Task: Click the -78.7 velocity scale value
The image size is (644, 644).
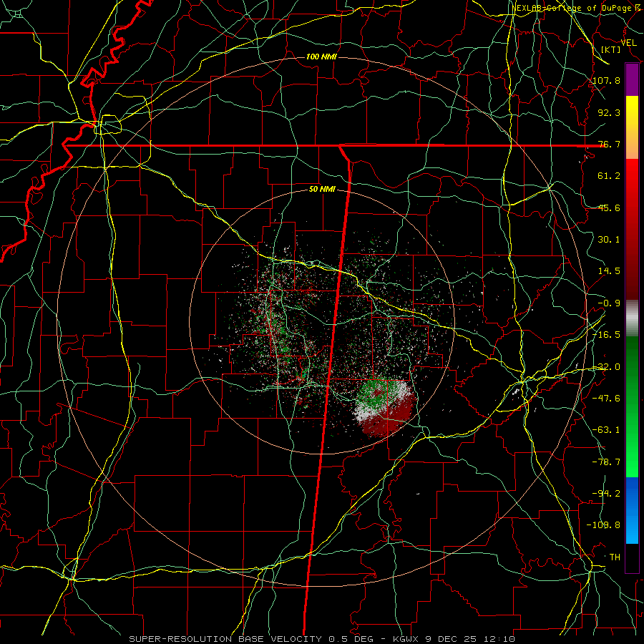Action: point(607,462)
